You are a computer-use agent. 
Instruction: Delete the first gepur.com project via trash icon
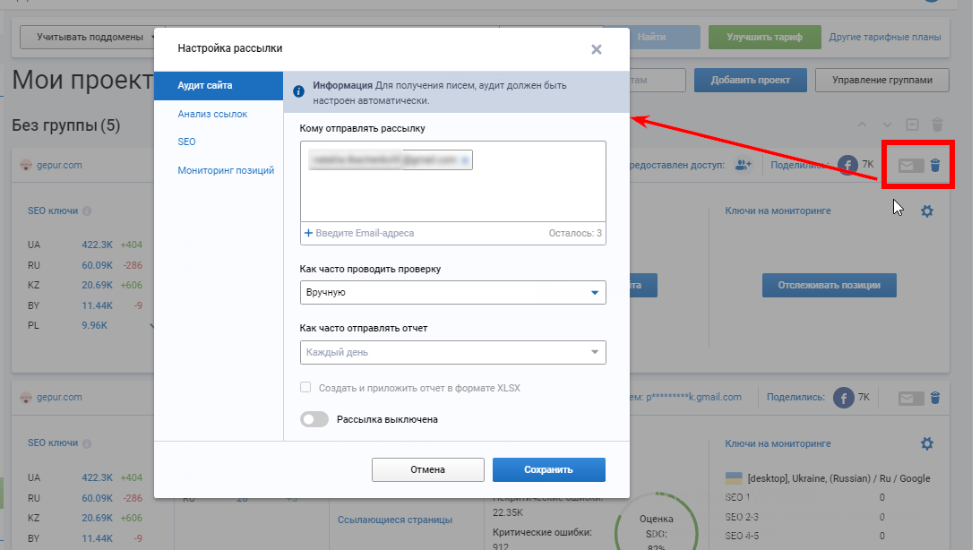[x=935, y=165]
